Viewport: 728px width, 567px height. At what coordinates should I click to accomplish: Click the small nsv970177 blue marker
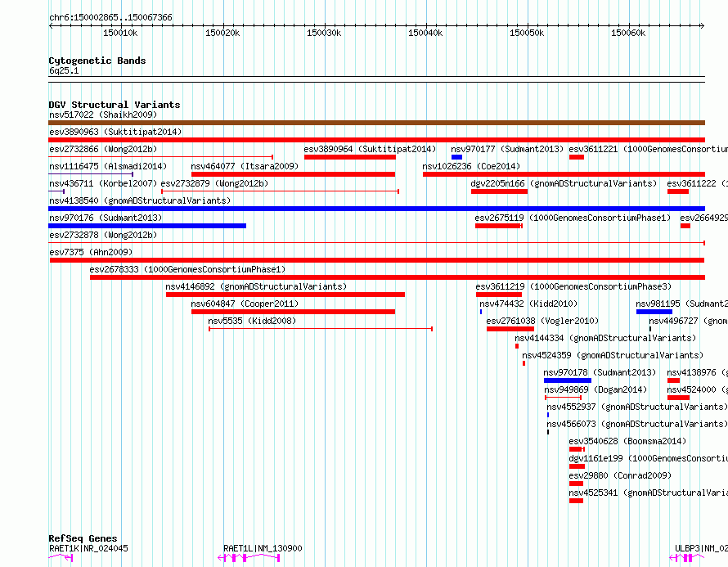457,157
